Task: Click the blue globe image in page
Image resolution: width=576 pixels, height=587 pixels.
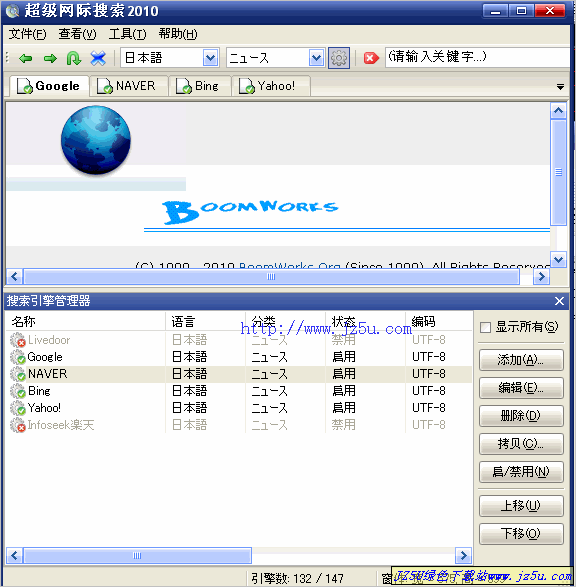Action: 96,140
